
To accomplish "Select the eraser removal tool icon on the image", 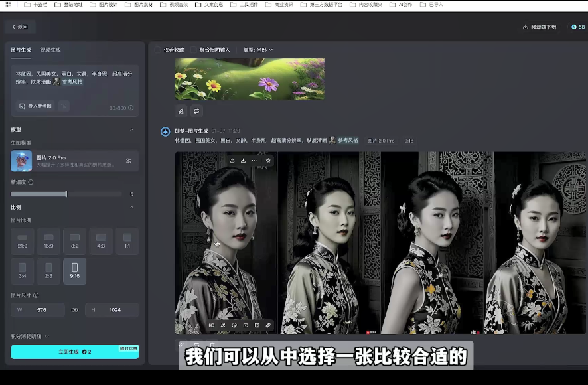I will [x=234, y=326].
